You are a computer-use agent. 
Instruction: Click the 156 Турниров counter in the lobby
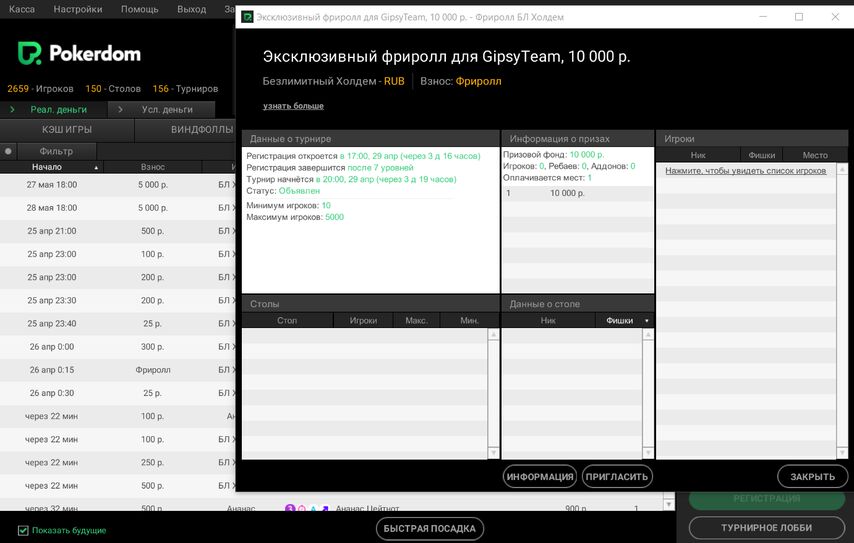[x=185, y=89]
